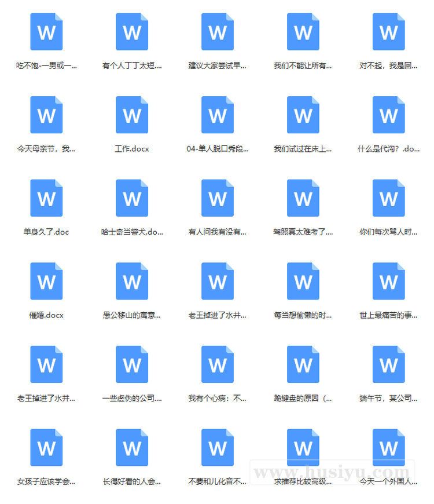Select Word icon of 驾照真太难考了....
The height and width of the screenshot is (504, 434).
point(303,198)
